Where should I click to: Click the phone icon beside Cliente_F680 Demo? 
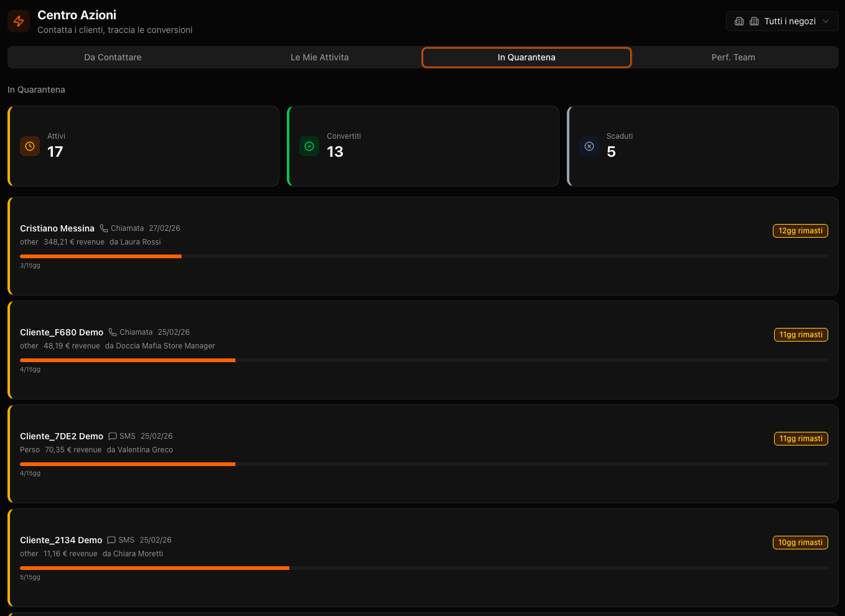tap(113, 332)
